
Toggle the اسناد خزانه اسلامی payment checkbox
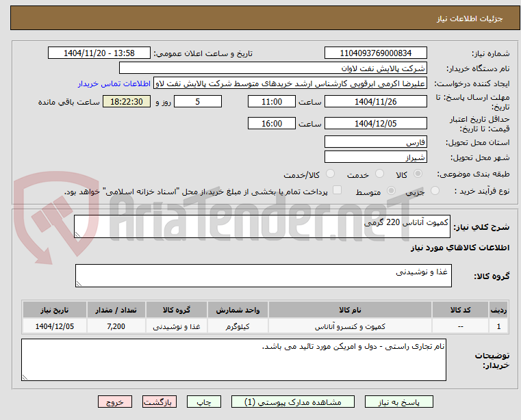pos(337,190)
